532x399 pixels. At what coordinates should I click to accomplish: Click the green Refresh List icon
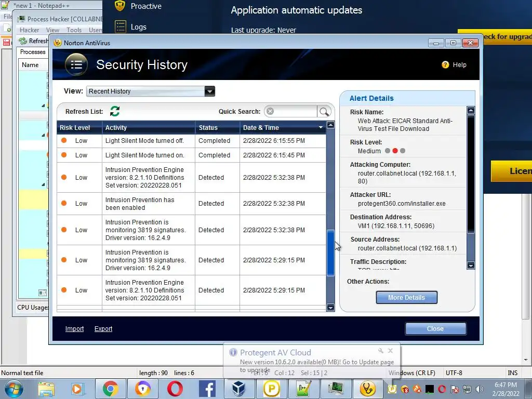point(115,111)
